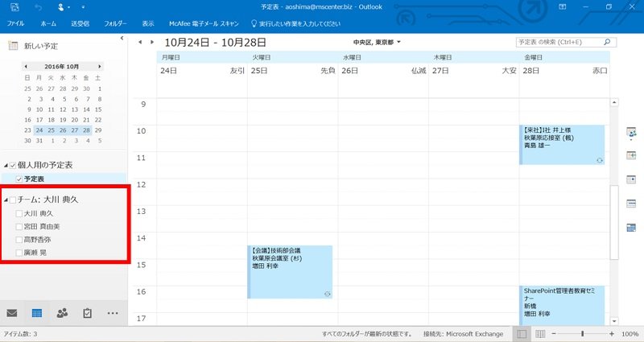Switch to the Calendar view icon
Viewport: 644px width, 342px height.
pyautogui.click(x=37, y=313)
